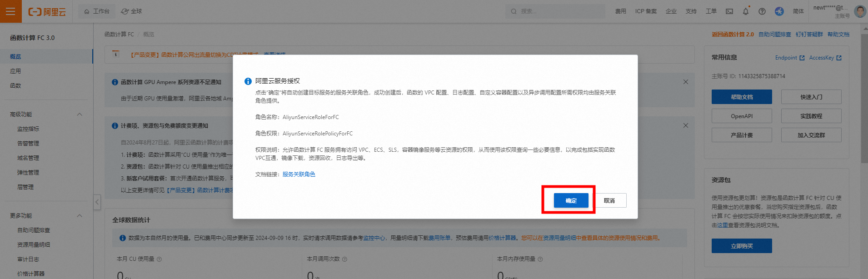The image size is (868, 279).
Task: Select 概览 in the sidebar
Action: [46, 56]
